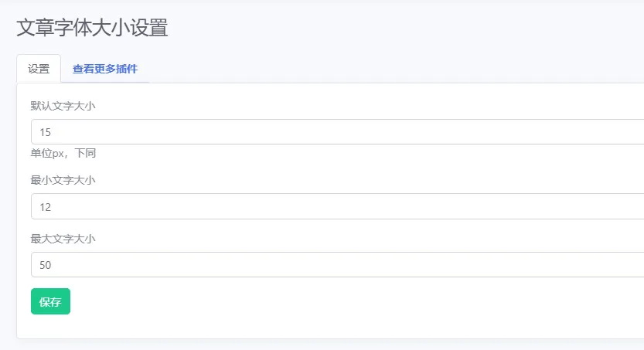The image size is (644, 350).
Task: Click the 默认文字大小 field label
Action: coord(63,106)
